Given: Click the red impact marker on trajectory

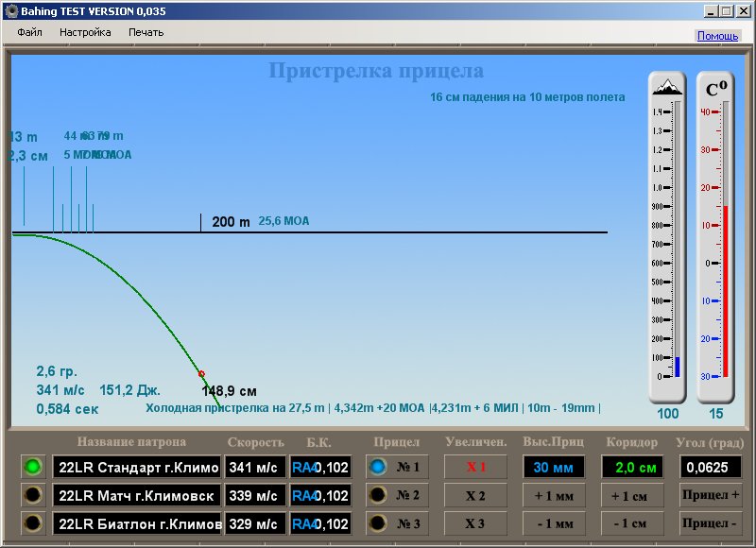Looking at the screenshot, I should [x=200, y=373].
